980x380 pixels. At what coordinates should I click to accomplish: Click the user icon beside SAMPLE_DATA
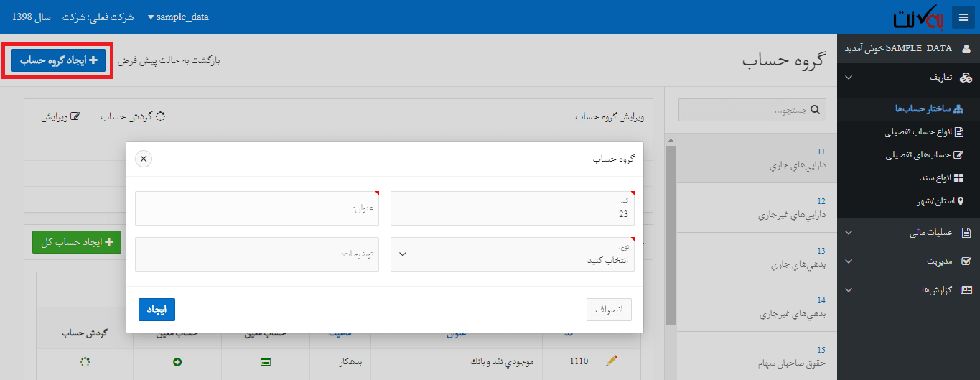[x=966, y=49]
